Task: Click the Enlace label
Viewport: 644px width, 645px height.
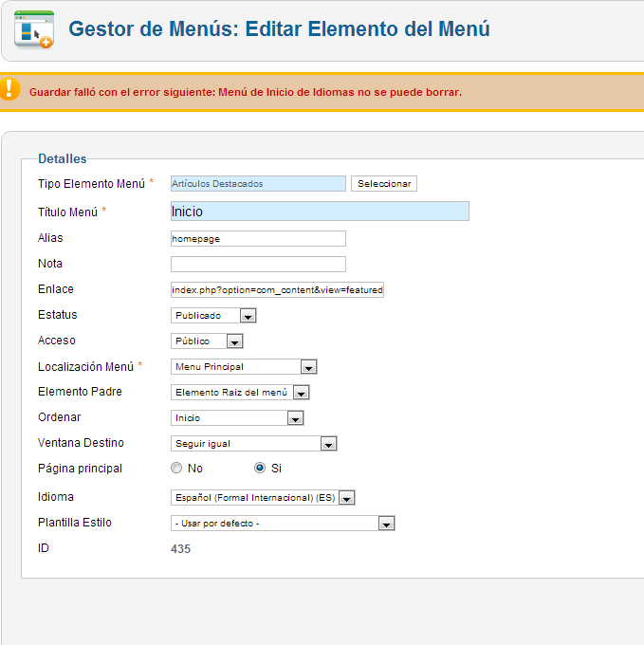Action: pyautogui.click(x=56, y=289)
